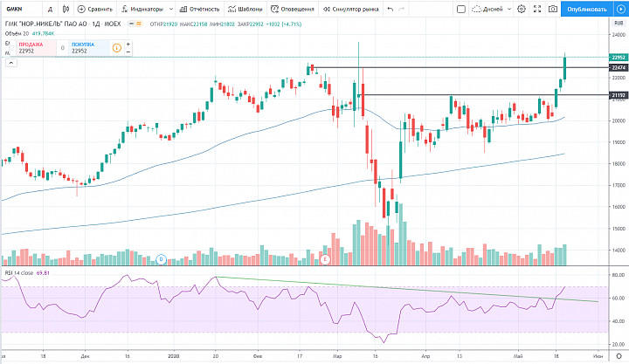Click the 69.81 RSI value
Screen dimensions: 629x364
pyautogui.click(x=43, y=273)
